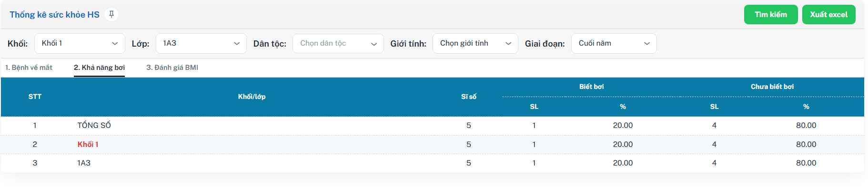Click the Giới tính: filter label
868x195 pixels.
click(x=408, y=44)
